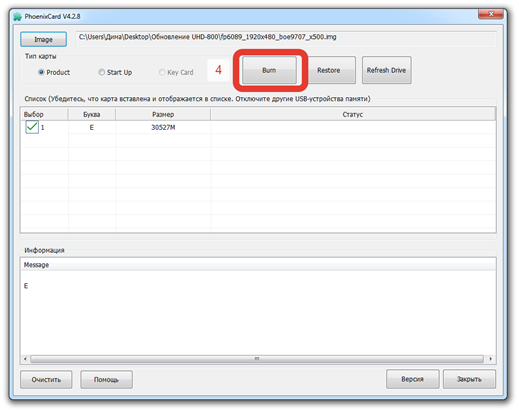Viewport: 519px width, 412px height.
Task: Click the message log right scroll arrow
Action: point(491,359)
